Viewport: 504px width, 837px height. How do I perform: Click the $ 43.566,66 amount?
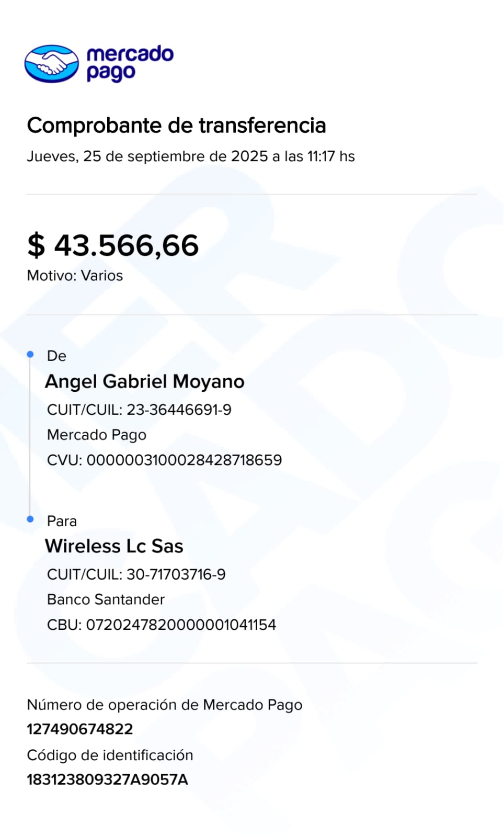pos(113,245)
